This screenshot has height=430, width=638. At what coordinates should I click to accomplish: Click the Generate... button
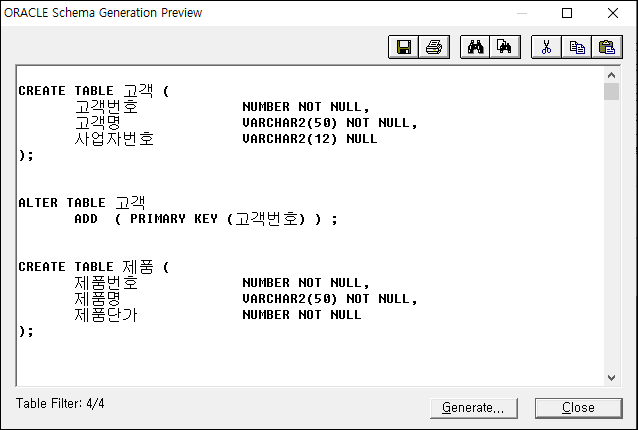[474, 408]
